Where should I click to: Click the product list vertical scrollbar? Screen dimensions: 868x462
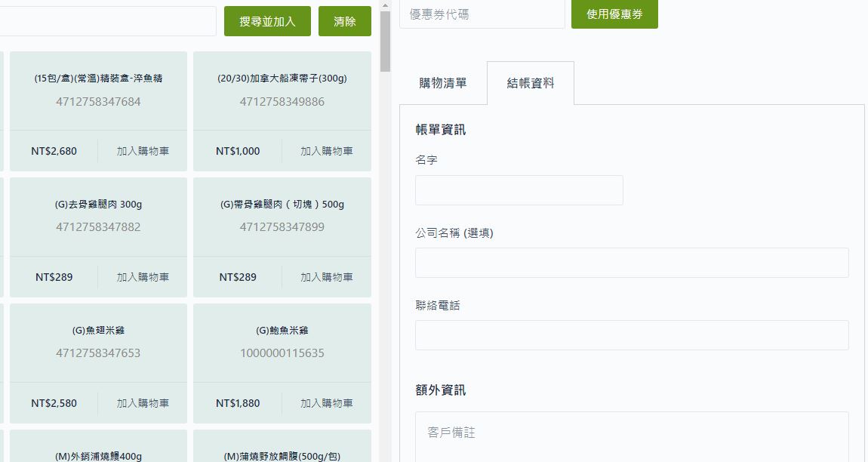(x=385, y=226)
